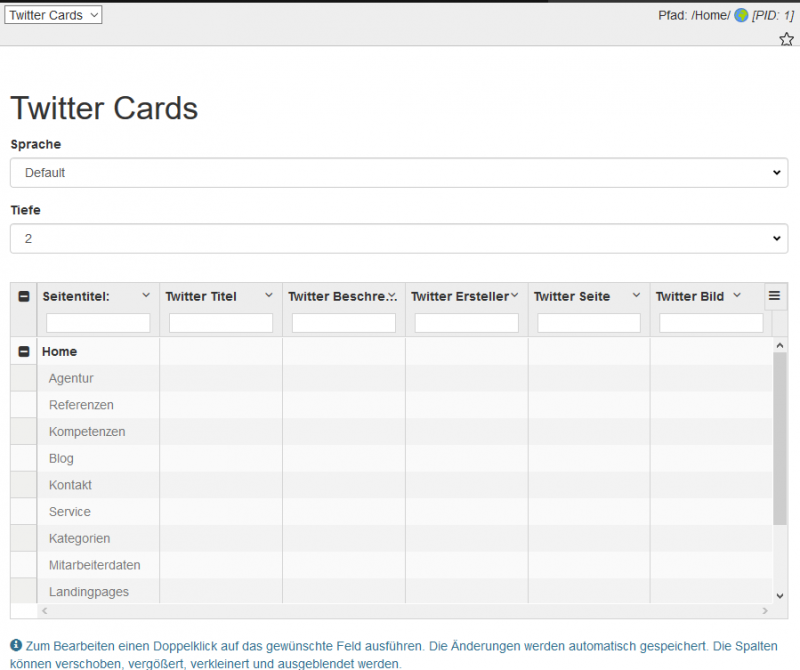Open Twitter Beschreibung column menu chevron

point(392,295)
